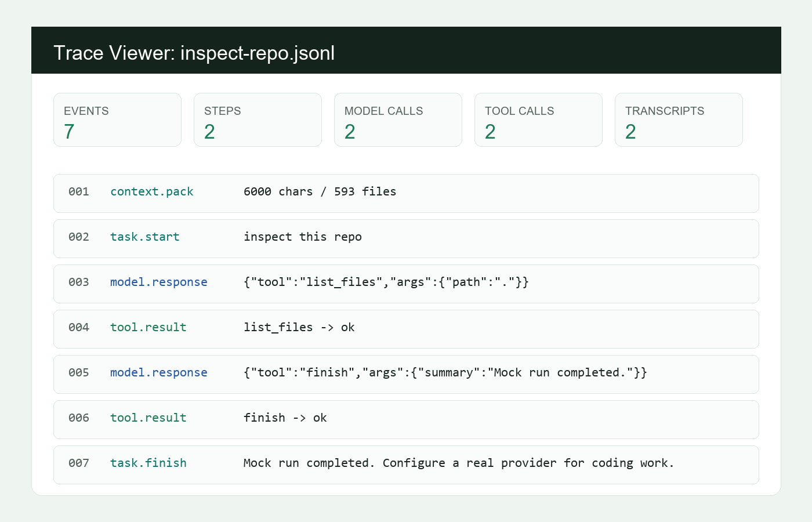Click the Trace Viewer: inspect-repo.jsonl title
Viewport: 812px width, 522px height.
tap(194, 53)
